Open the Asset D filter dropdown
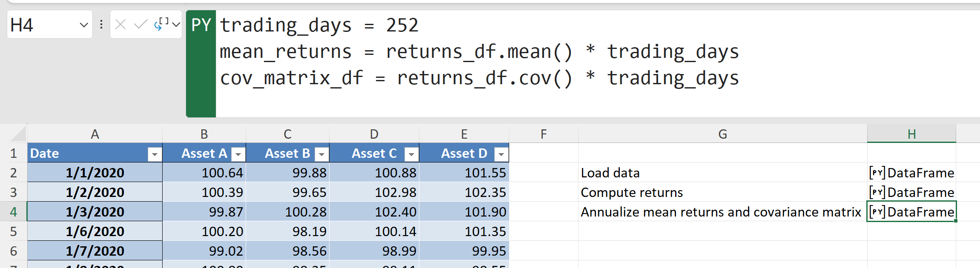 coord(501,154)
